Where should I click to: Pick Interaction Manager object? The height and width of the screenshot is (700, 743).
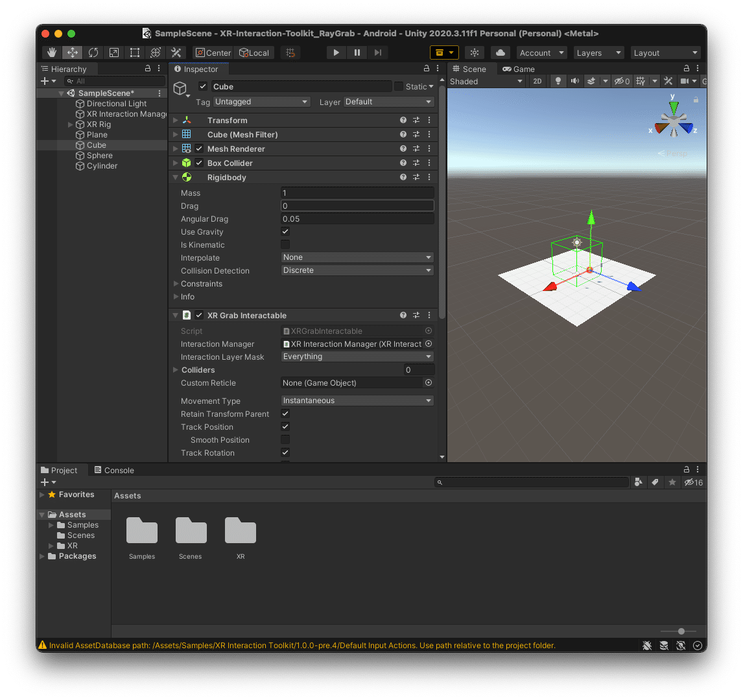(429, 344)
